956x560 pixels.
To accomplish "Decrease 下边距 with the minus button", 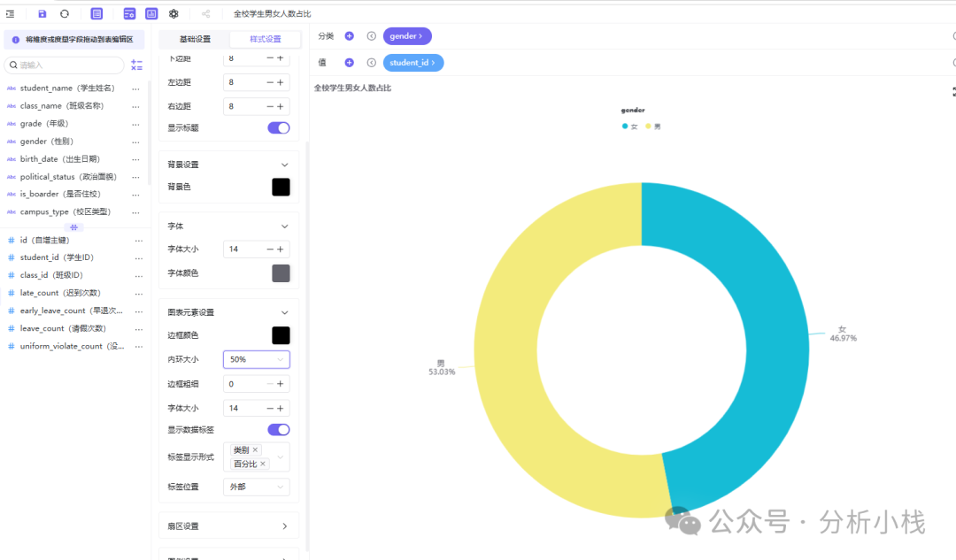I will [269, 58].
